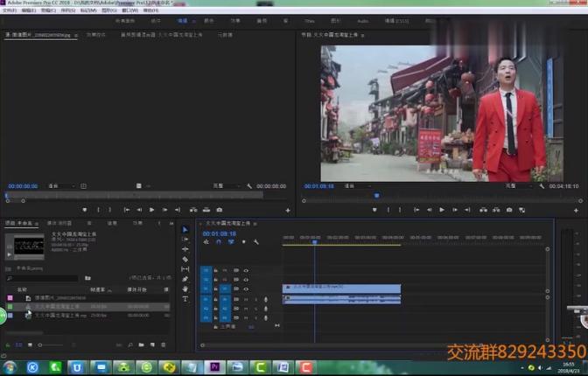Image resolution: width=588 pixels, height=376 pixels.
Task: Open Premiere Pro from the Windows taskbar
Action: (x=214, y=367)
